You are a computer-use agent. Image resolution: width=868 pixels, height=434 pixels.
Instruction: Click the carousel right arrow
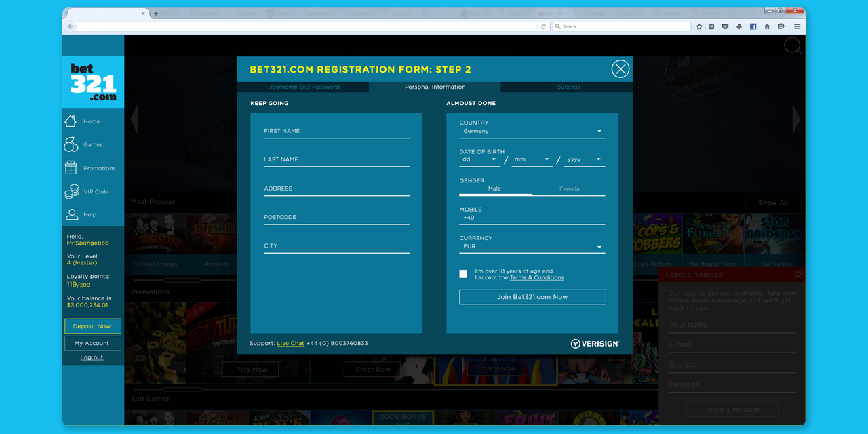(x=796, y=119)
